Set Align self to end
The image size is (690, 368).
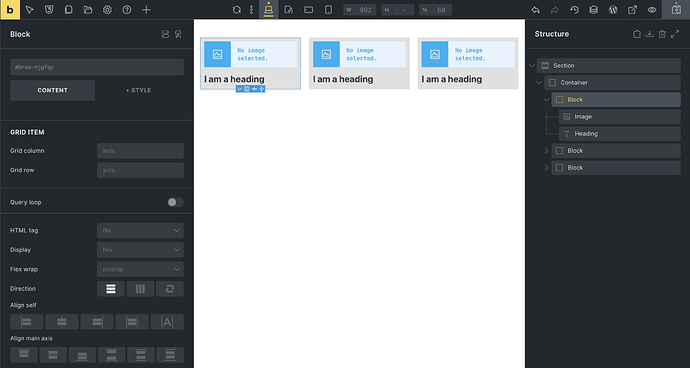[97, 322]
